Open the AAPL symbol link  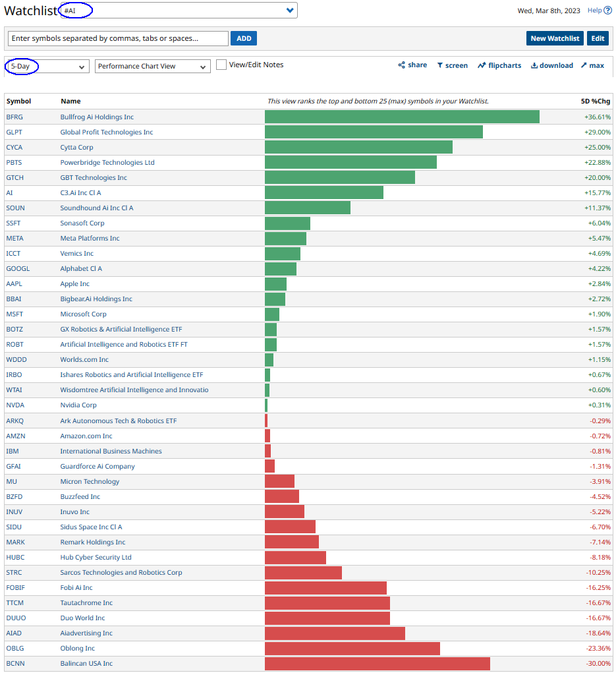[x=14, y=283]
